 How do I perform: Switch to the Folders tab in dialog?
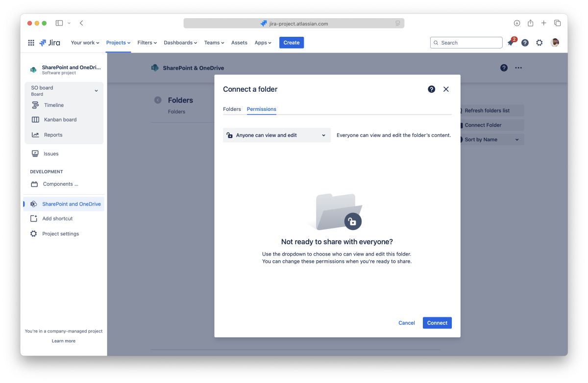point(232,109)
